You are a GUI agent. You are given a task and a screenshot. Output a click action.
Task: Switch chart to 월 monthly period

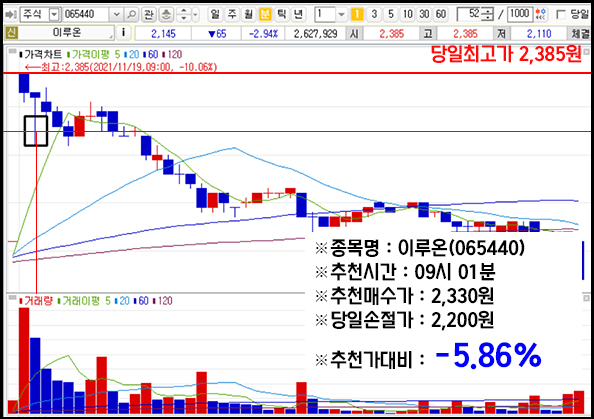248,14
